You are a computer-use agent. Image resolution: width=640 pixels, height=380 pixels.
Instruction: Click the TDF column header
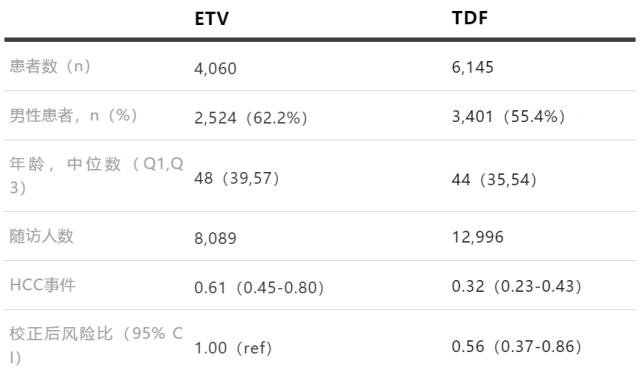pyautogui.click(x=470, y=18)
